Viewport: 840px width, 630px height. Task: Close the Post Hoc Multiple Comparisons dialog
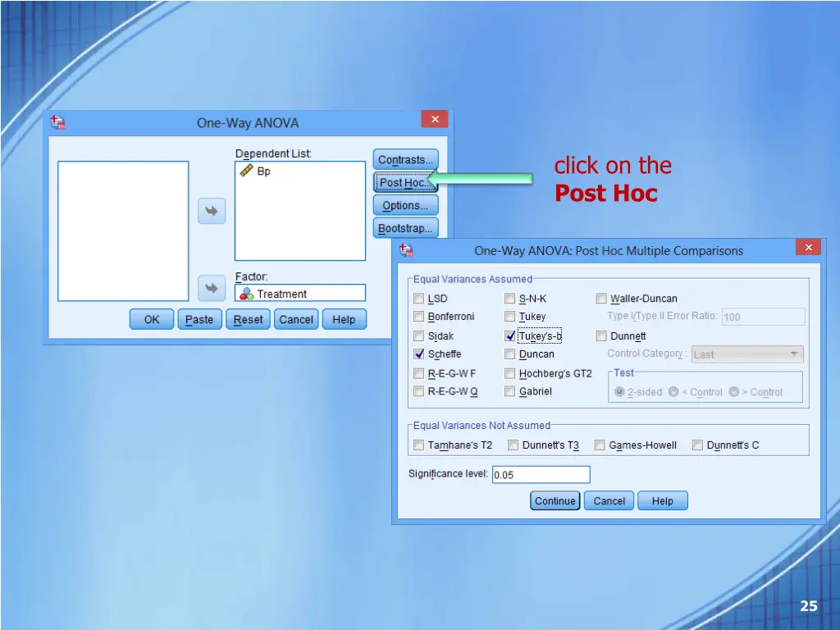click(x=808, y=247)
